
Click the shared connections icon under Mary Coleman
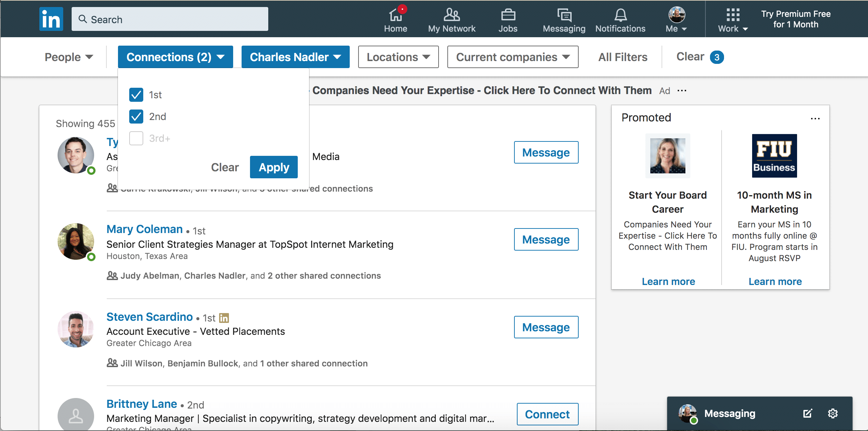click(x=112, y=276)
